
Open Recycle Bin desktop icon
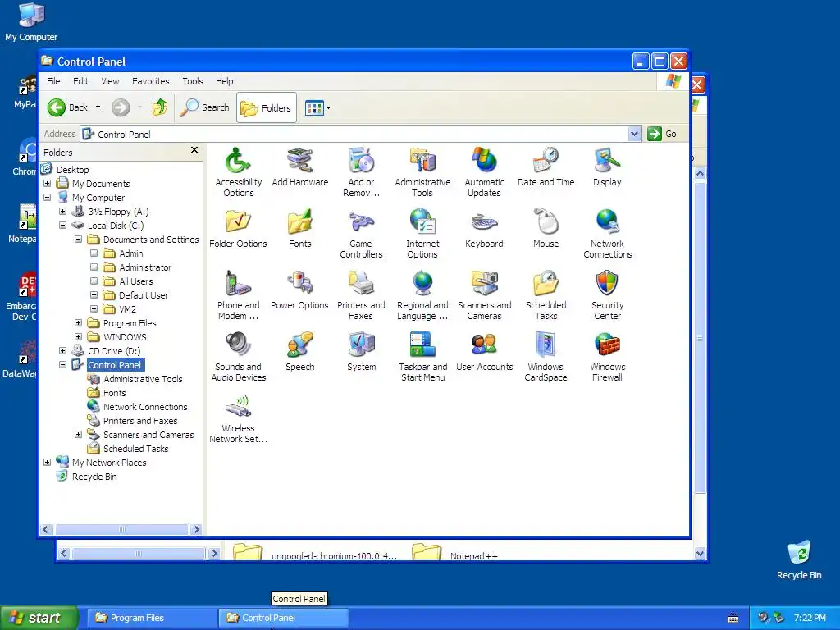coord(799,559)
